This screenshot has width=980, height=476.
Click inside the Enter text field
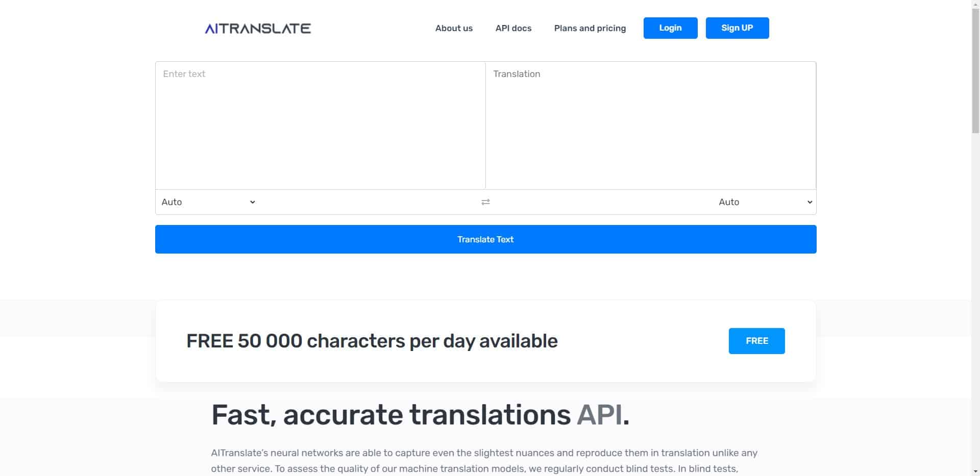tap(320, 125)
